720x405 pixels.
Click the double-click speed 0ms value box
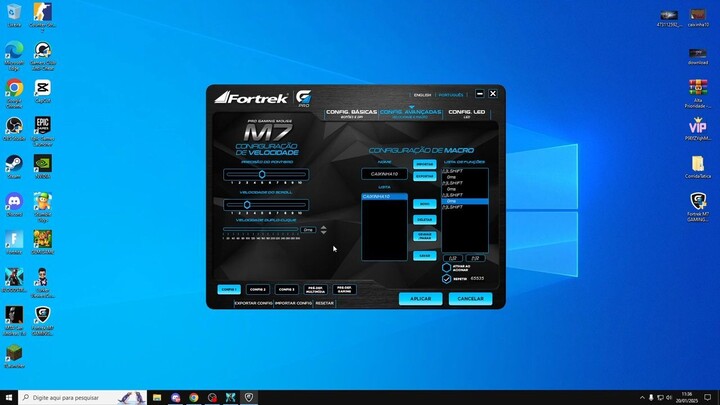308,230
